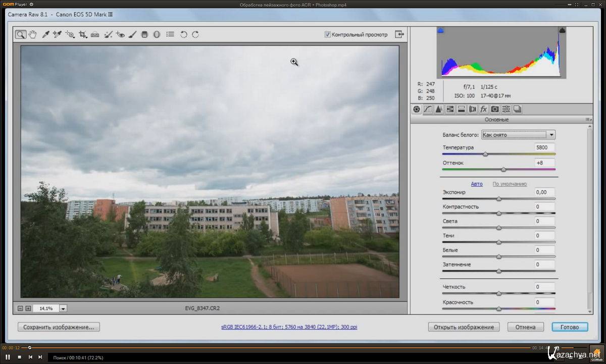
Task: Toggle highlight clipping warning in histogram
Action: [562, 31]
